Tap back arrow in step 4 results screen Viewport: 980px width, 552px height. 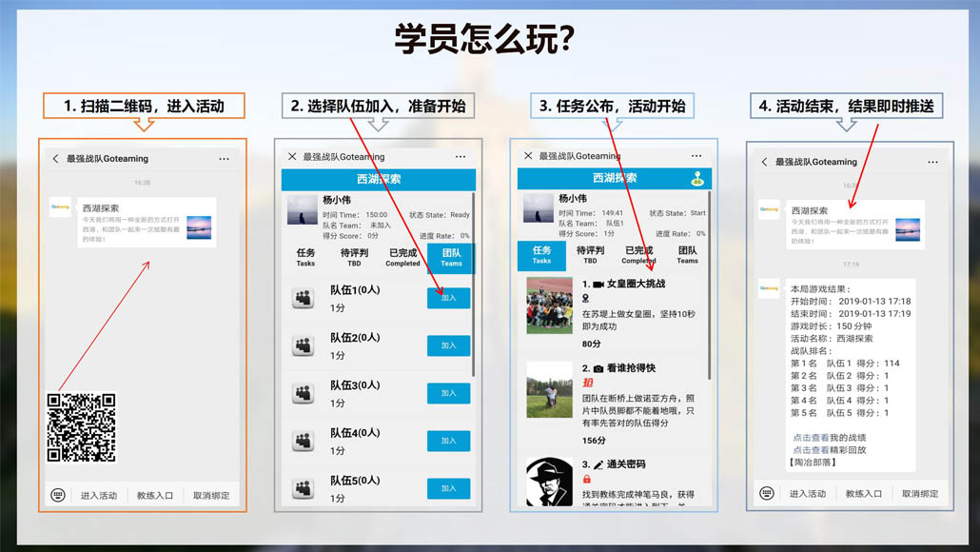pos(764,162)
